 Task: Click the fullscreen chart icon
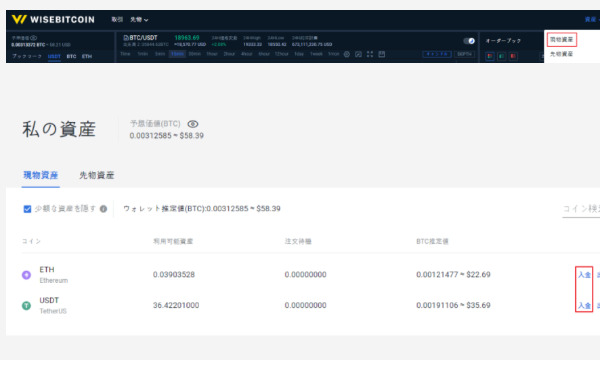(x=370, y=54)
